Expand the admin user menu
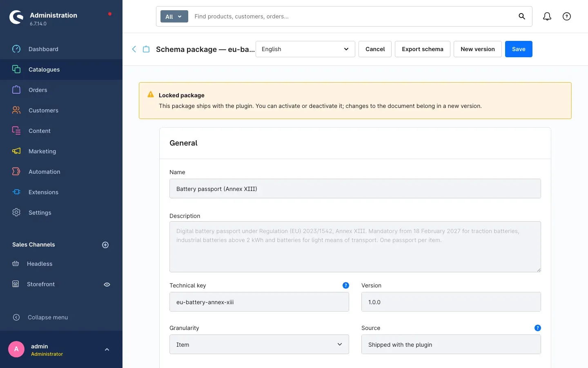The image size is (588, 368). (x=107, y=350)
